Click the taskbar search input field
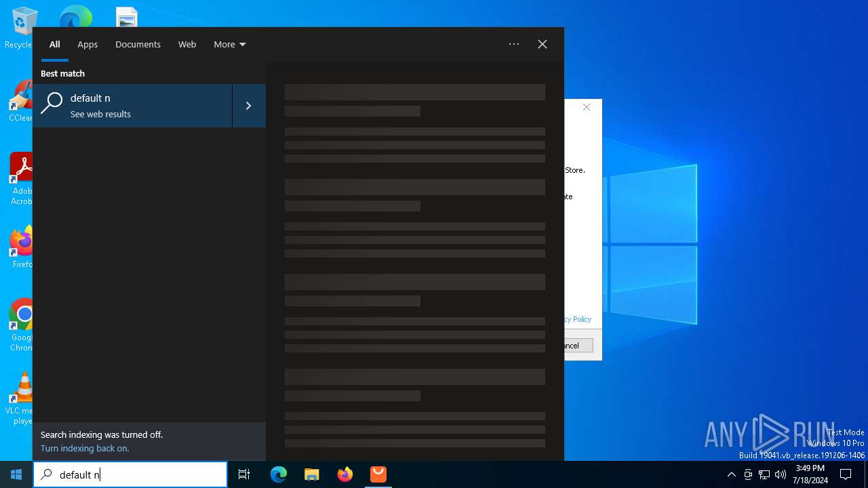 (x=130, y=474)
